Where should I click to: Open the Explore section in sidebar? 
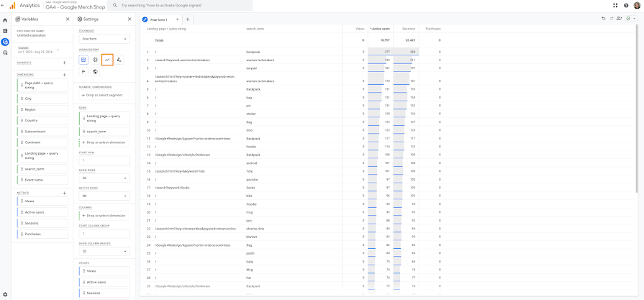click(x=5, y=42)
